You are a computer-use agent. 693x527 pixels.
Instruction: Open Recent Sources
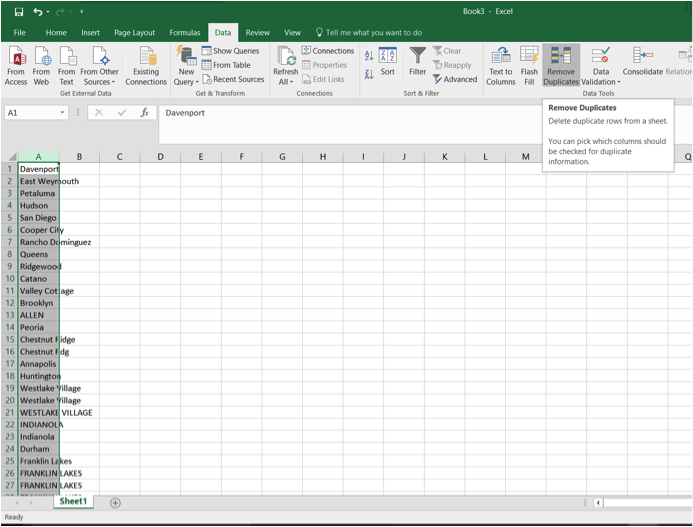[233, 79]
